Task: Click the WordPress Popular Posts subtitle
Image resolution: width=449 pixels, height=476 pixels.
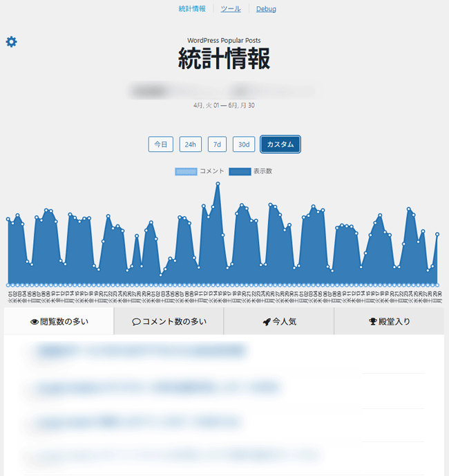Action: 224,40
